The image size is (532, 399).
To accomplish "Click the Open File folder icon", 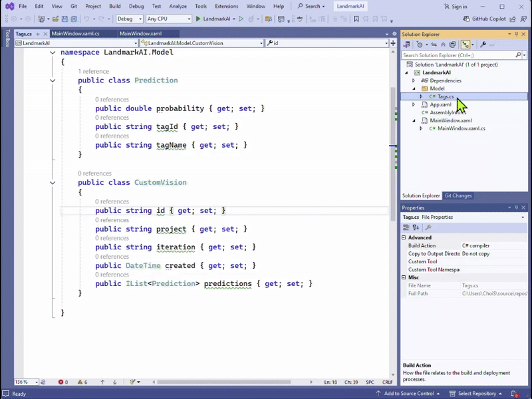I will [55, 19].
